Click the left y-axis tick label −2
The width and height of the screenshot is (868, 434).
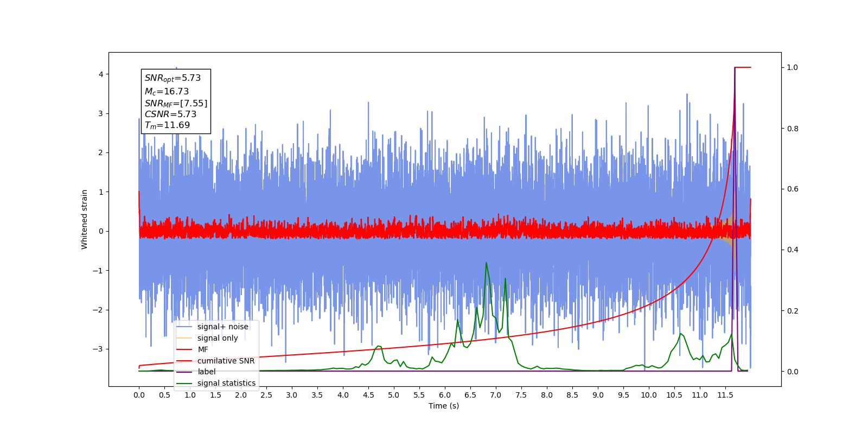click(98, 310)
